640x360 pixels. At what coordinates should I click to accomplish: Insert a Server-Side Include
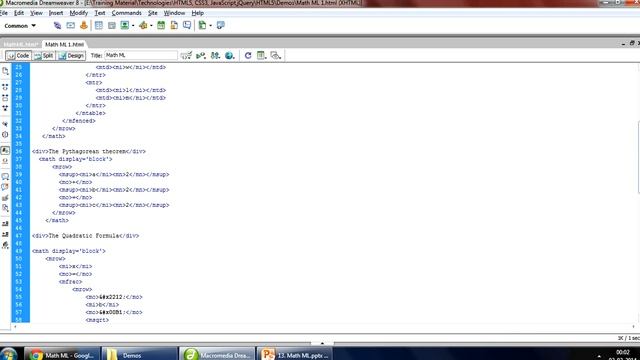pyautogui.click(x=174, y=25)
